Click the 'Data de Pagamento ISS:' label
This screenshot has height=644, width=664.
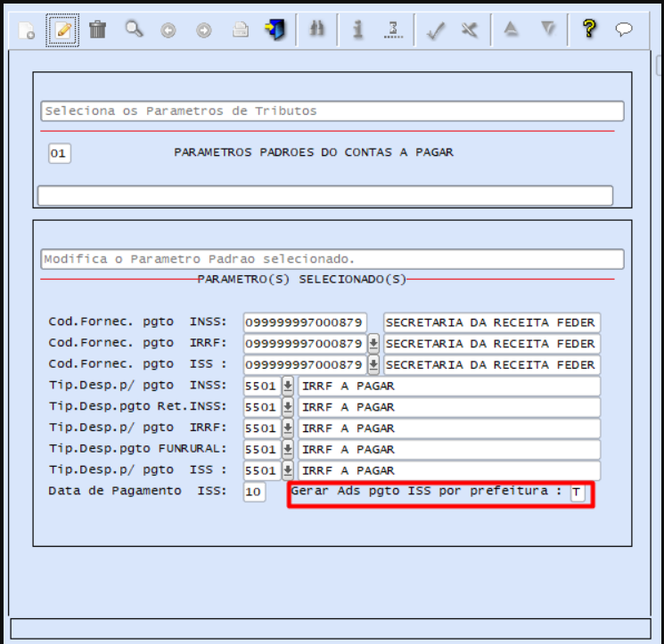137,491
